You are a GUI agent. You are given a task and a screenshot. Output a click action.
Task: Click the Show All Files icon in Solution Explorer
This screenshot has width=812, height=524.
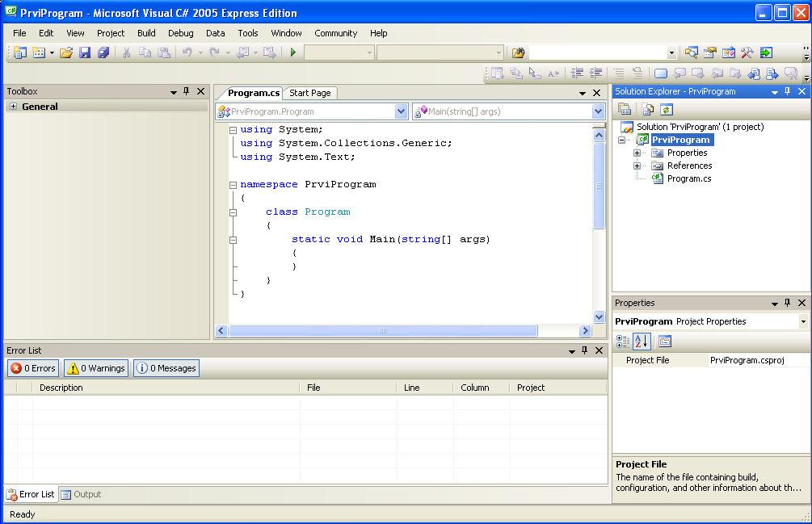coord(647,109)
